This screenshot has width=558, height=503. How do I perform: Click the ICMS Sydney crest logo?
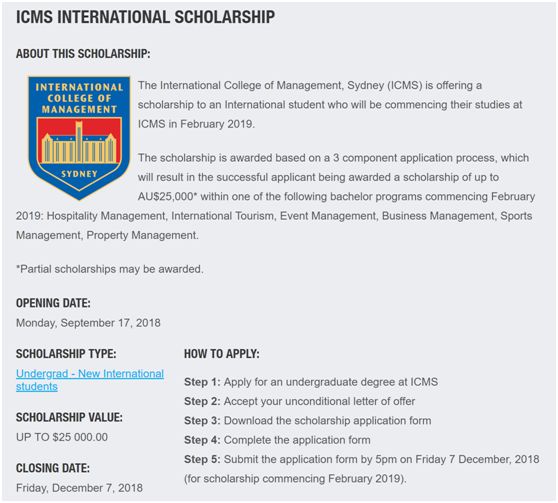[x=79, y=138]
